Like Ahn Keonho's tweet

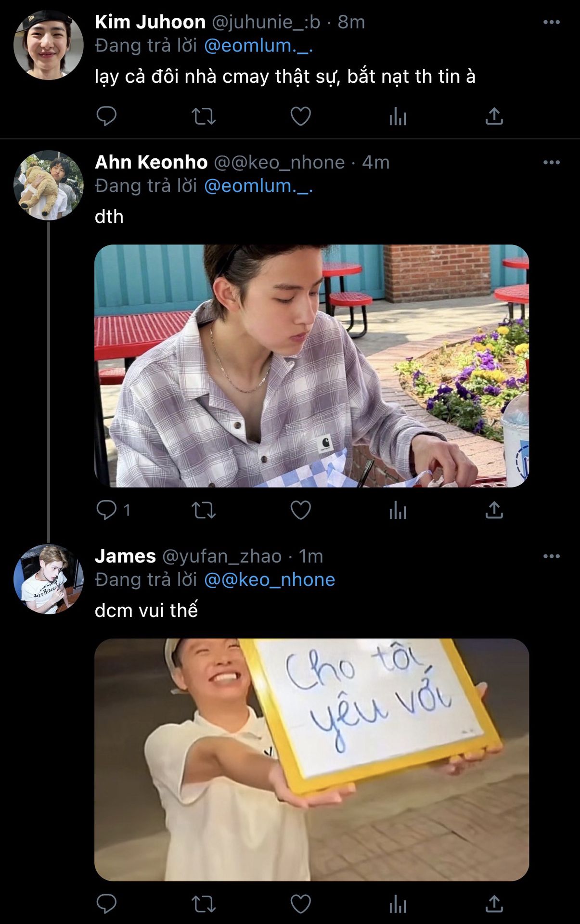301,510
